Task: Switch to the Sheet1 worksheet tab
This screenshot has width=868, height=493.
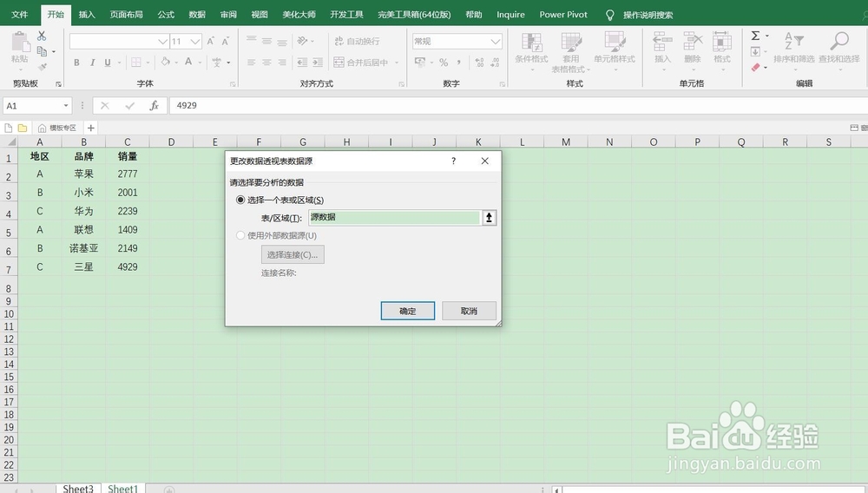Action: click(x=123, y=488)
